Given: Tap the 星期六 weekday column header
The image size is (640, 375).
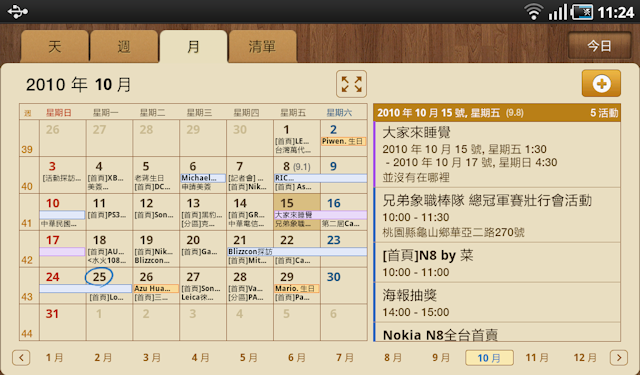Looking at the screenshot, I should pyautogui.click(x=339, y=113).
